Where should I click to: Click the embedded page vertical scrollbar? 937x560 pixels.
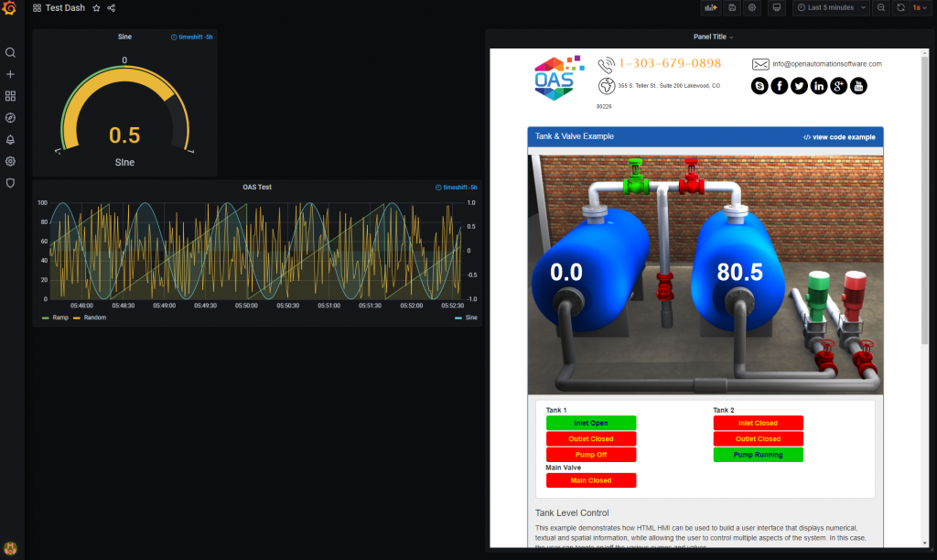[923, 183]
